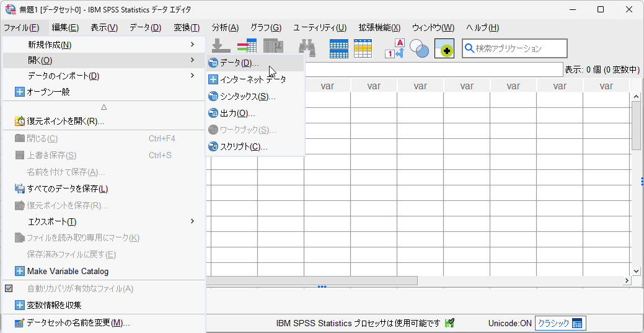The image size is (644, 333).
Task: Click the icon beside シンタックス(S)...
Action: [213, 96]
